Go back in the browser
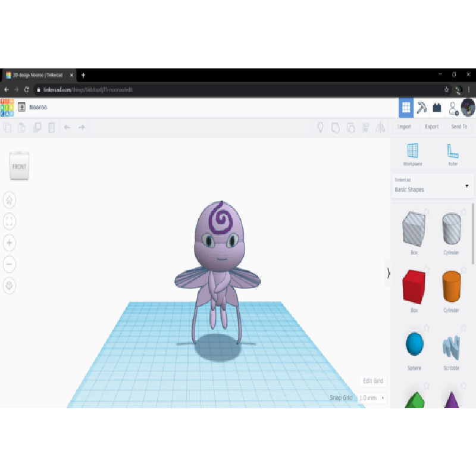Viewport: 476px width, 476px height. (7, 90)
